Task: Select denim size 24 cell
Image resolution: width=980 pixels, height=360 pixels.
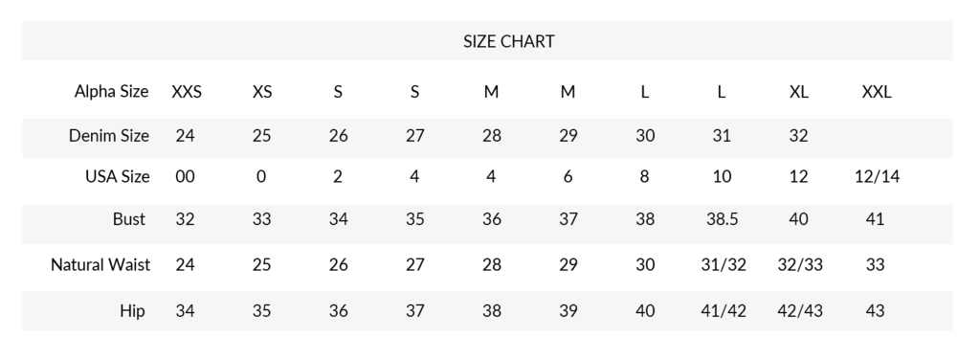Action: [185, 136]
